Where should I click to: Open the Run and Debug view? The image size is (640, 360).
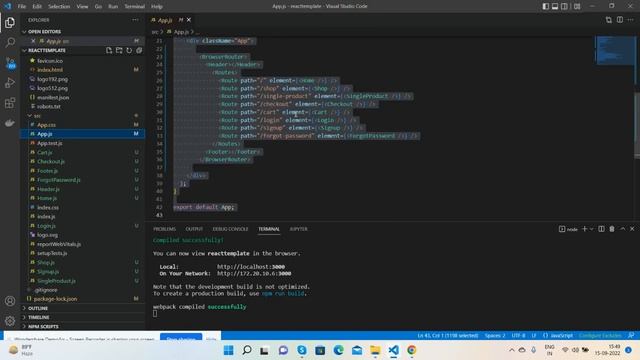10,83
